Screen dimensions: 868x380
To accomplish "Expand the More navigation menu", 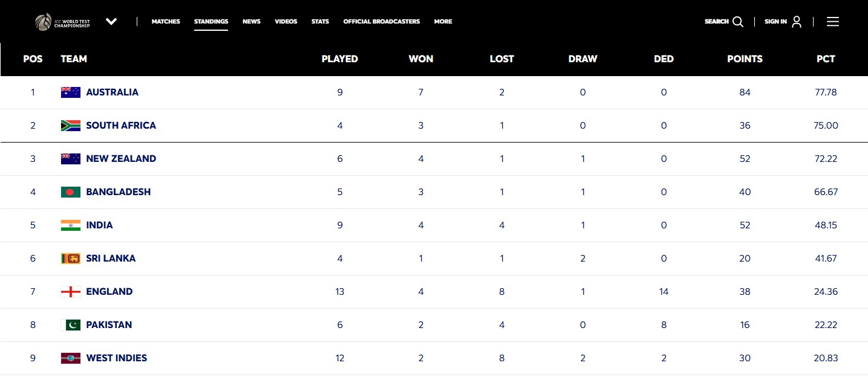I will pos(443,22).
